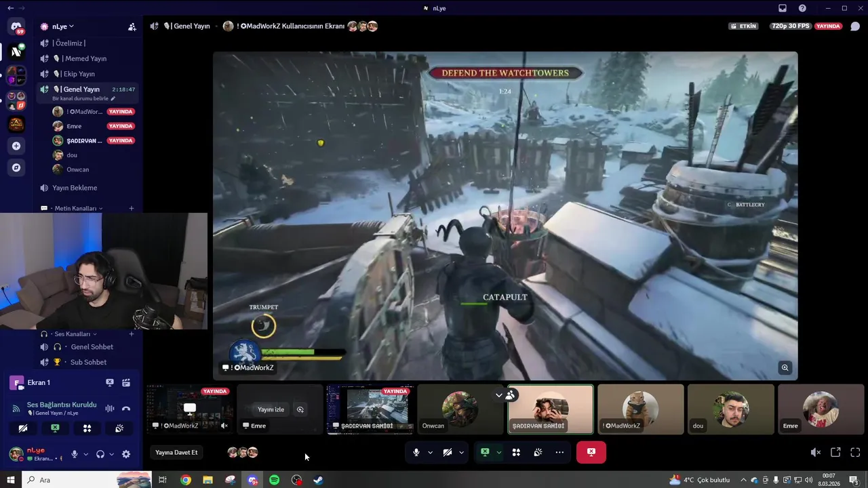This screenshot has width=868, height=488.
Task: Open activities icon in bottom call controls
Action: click(516, 452)
